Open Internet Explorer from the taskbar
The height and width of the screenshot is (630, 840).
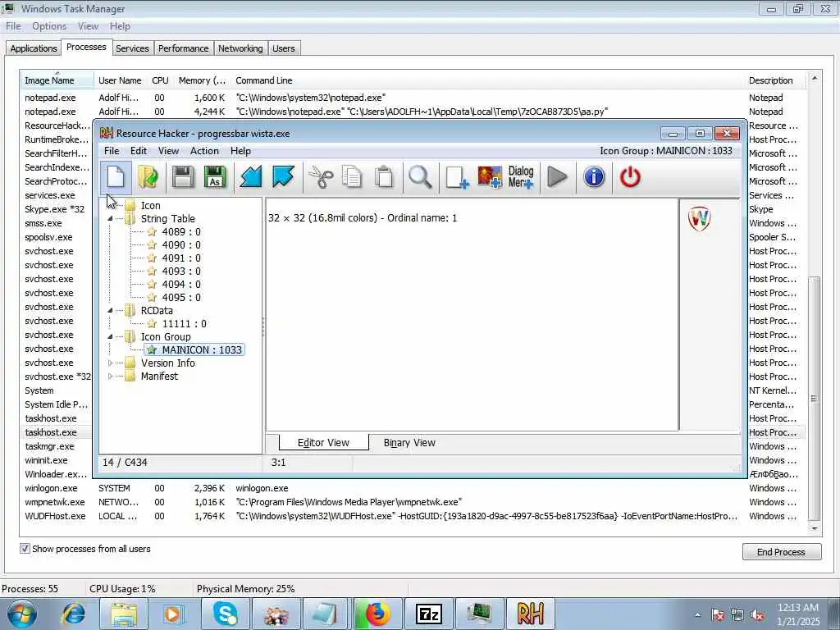[x=73, y=614]
